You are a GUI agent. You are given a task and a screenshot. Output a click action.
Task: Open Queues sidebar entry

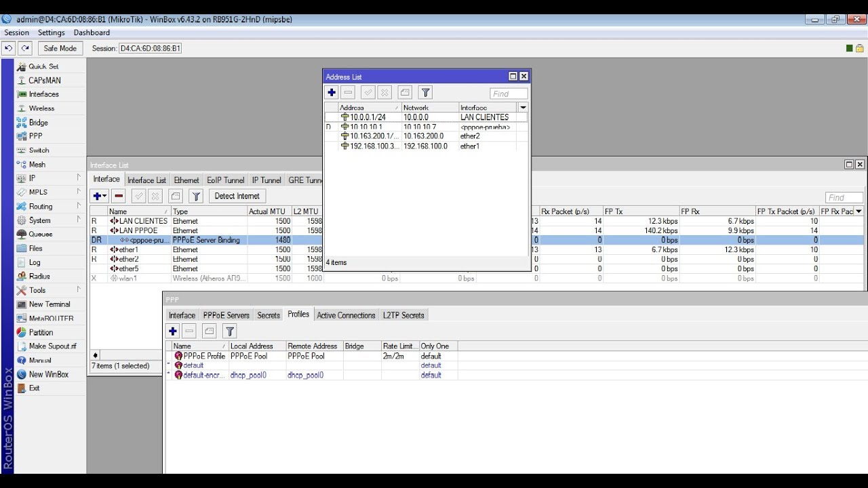[x=40, y=235]
